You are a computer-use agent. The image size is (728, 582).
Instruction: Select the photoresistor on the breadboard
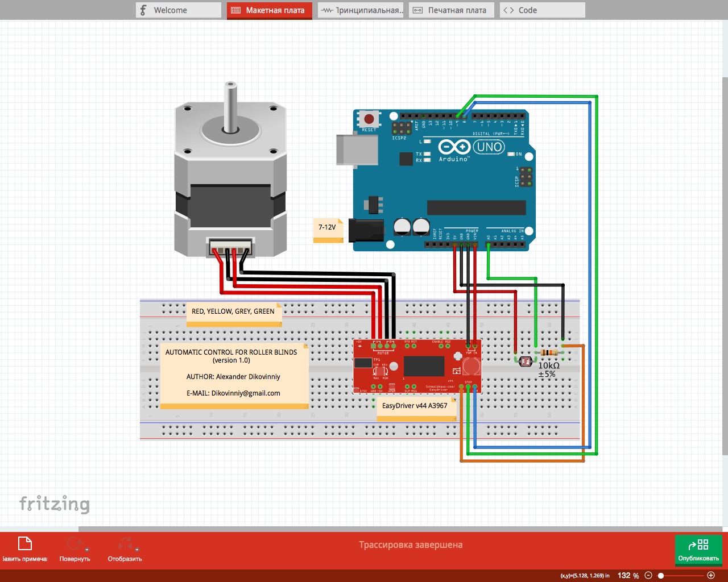(x=526, y=361)
